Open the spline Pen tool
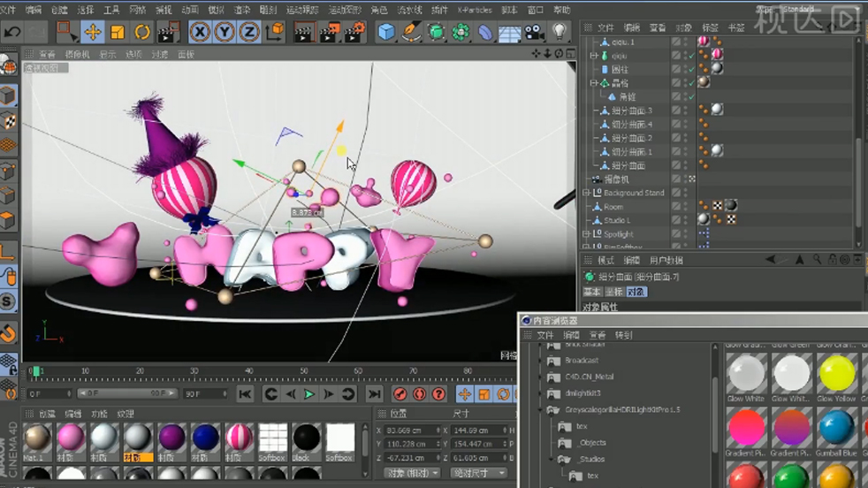 click(x=411, y=32)
